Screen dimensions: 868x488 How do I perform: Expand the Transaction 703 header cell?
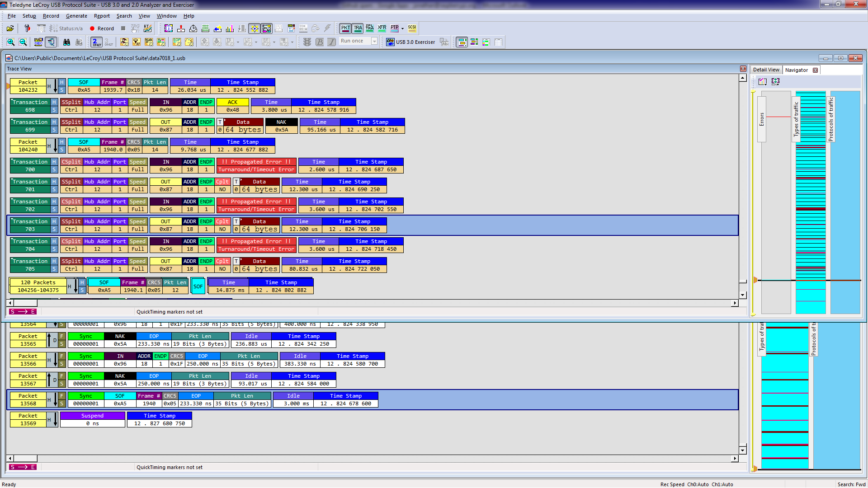[x=30, y=225]
